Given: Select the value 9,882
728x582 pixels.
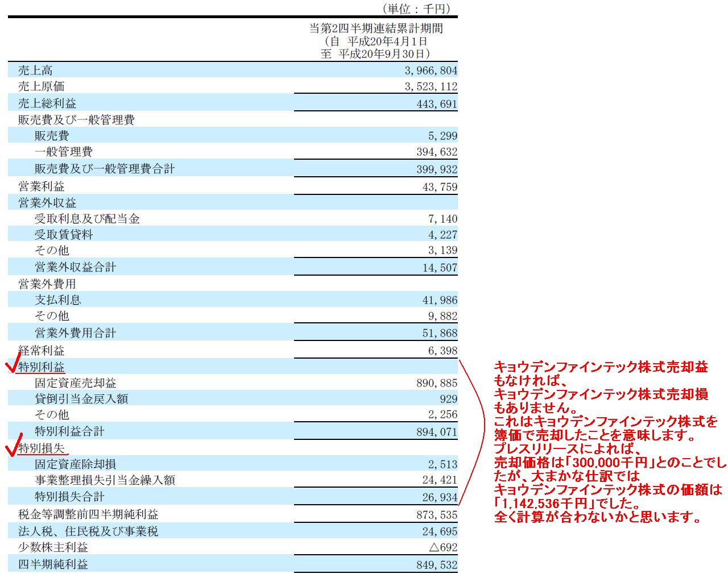Looking at the screenshot, I should coord(444,316).
